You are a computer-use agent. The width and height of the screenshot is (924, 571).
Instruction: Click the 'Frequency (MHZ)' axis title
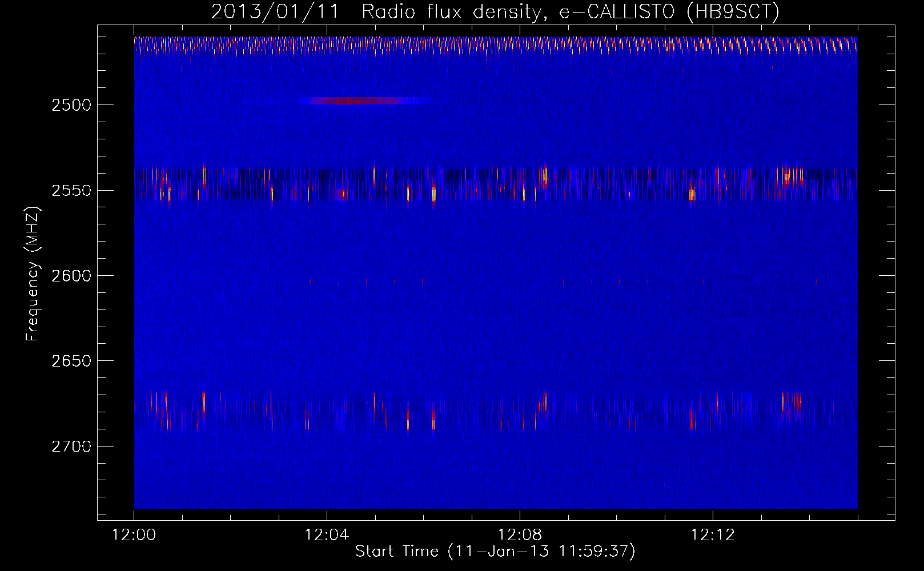coord(33,274)
